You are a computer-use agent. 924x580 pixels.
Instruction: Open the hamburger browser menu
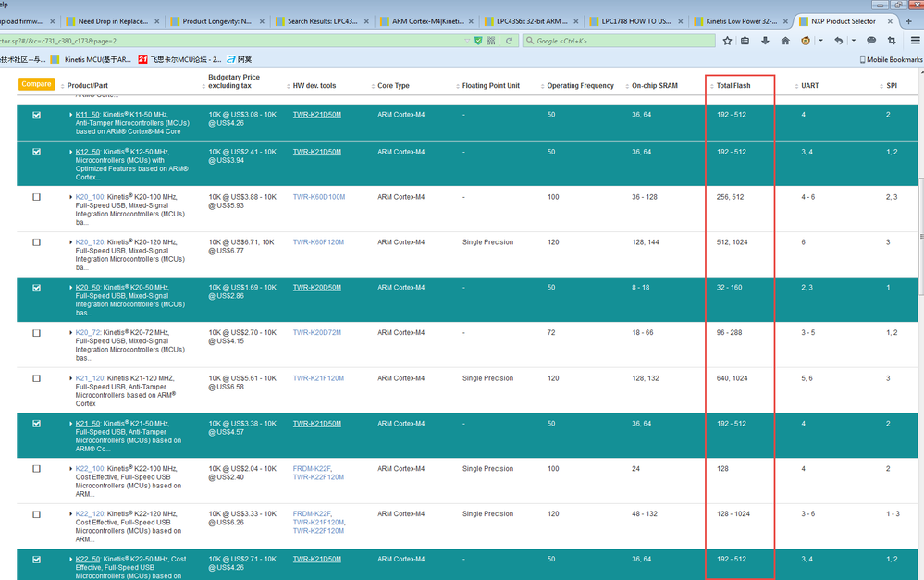tap(915, 41)
